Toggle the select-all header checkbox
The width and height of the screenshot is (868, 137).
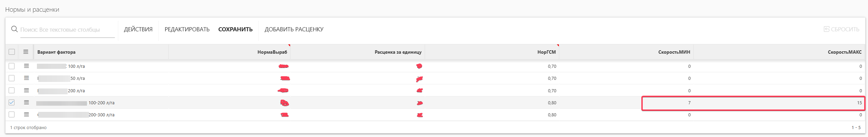[x=12, y=52]
